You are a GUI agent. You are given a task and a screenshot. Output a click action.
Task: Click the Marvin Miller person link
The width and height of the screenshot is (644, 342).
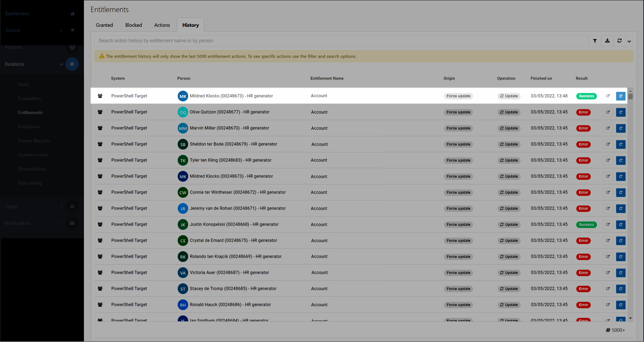click(229, 128)
